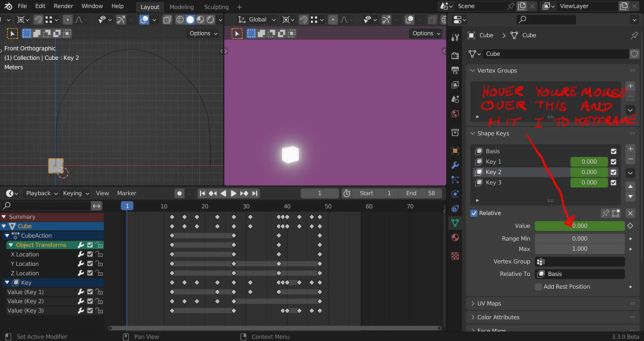Open the Render menu
Screen dimensions: 644x341
click(x=63, y=6)
